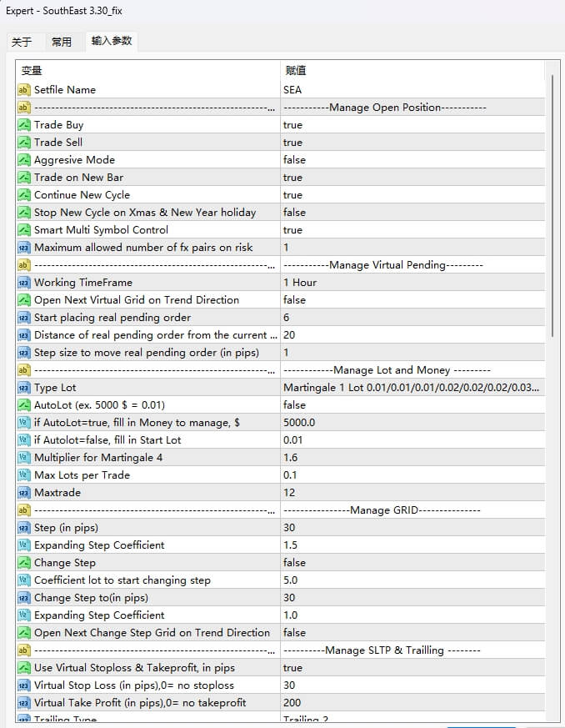The image size is (565, 728).
Task: Click the ab icon beside Setfile Name
Action: pyautogui.click(x=24, y=89)
